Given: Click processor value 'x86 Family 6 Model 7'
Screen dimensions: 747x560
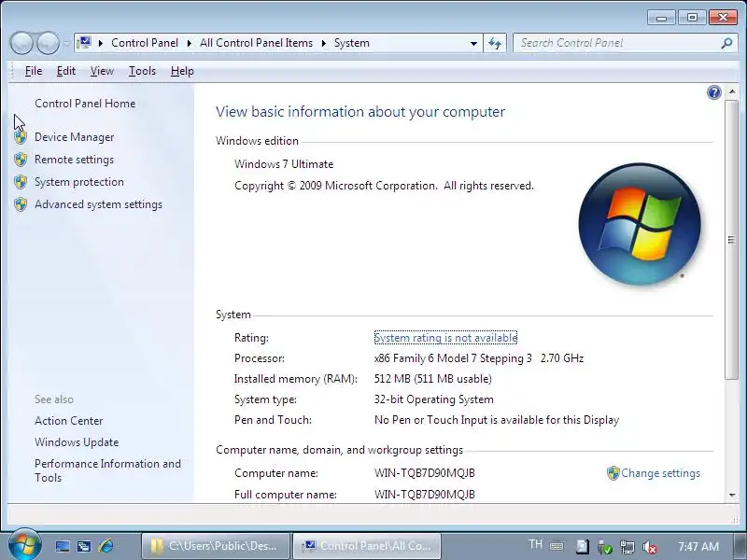Looking at the screenshot, I should click(x=453, y=358).
